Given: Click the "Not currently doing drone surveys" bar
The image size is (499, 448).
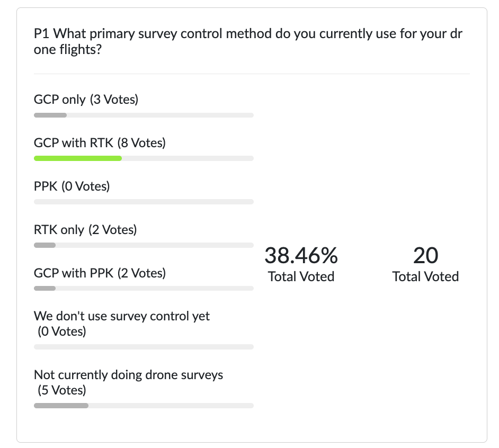Looking at the screenshot, I should pos(144,406).
